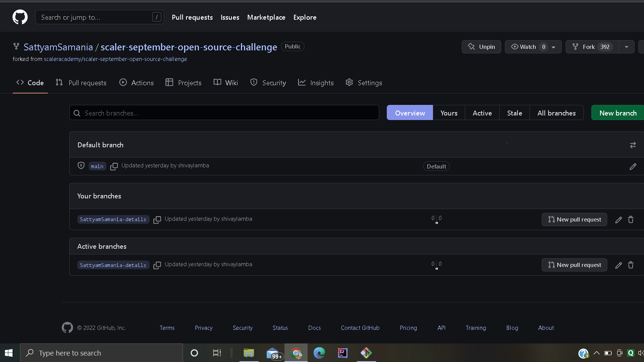Click the GitHub logo in the footer

pos(67,328)
